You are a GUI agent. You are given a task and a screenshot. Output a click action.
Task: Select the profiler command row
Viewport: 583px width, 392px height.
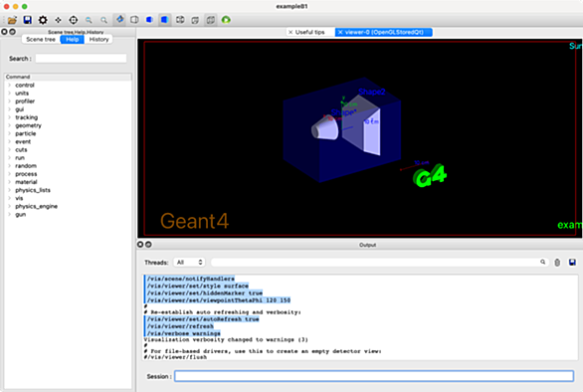click(68, 101)
